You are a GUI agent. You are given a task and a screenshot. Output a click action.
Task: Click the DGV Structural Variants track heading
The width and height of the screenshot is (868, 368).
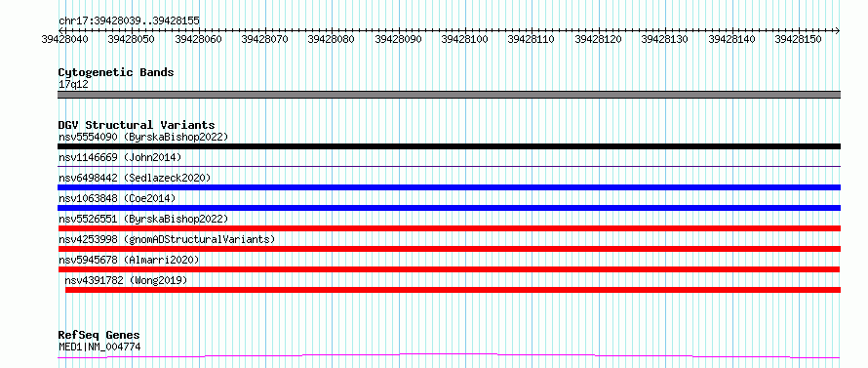point(137,125)
